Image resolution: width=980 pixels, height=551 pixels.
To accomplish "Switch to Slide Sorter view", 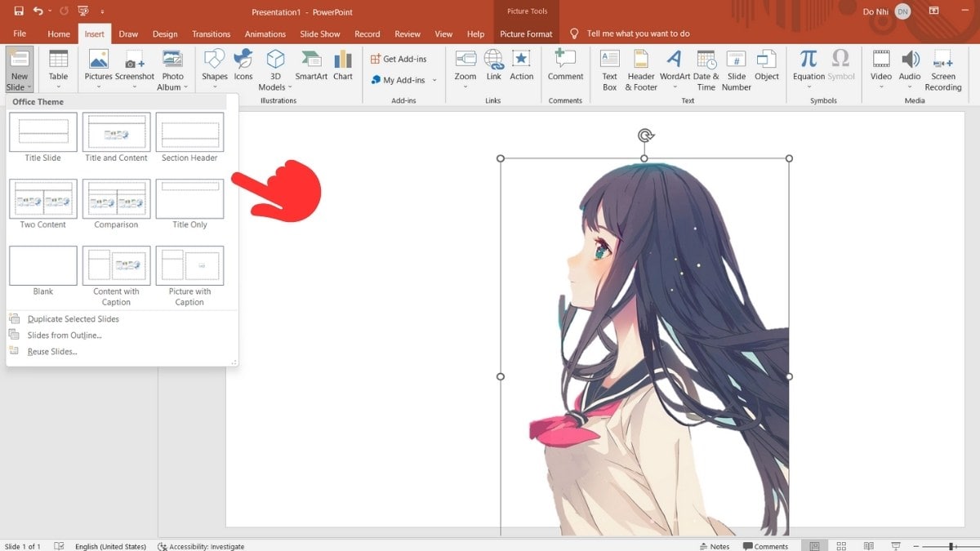I will pos(841,545).
